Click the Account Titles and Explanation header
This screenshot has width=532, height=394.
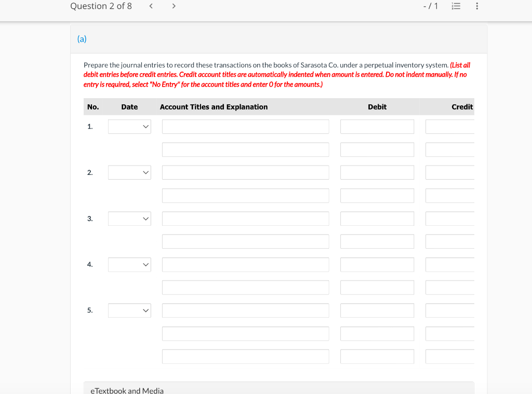214,107
